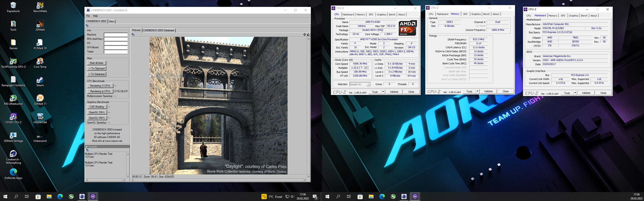Viewport: 644px width, 201px height.
Task: Click the GFX-Board input field
Action: pos(116,47)
